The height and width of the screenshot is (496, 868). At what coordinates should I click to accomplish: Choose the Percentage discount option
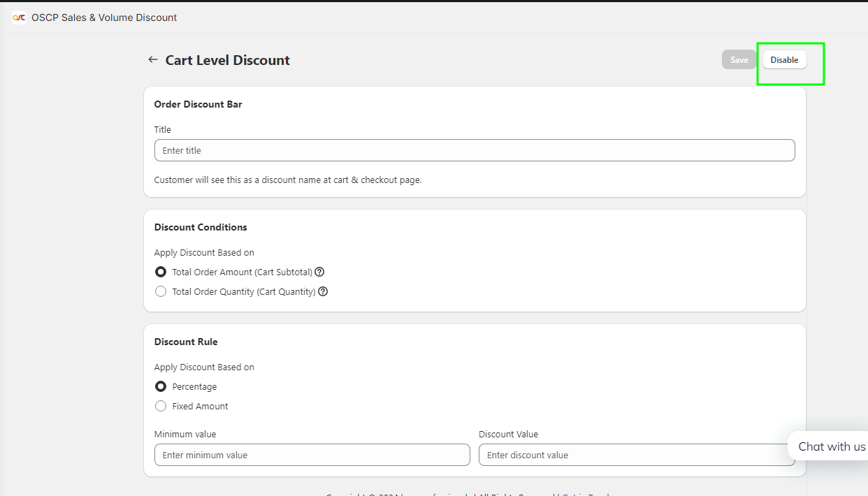161,386
